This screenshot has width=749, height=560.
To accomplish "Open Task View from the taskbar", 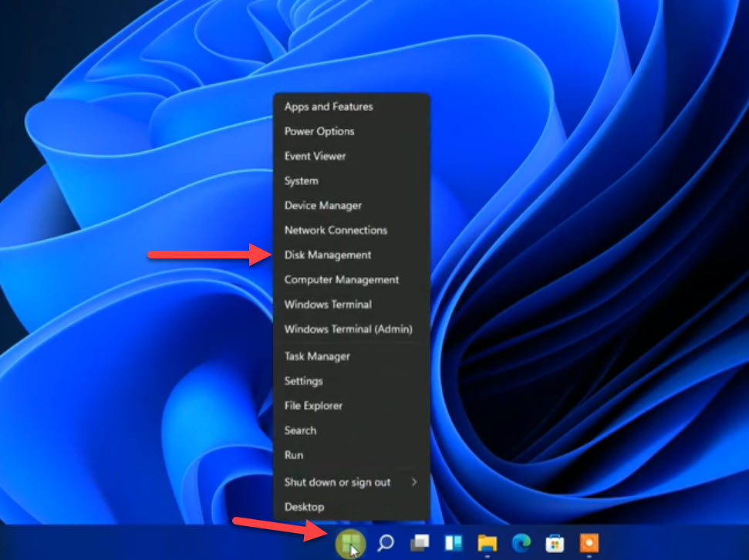I will [x=420, y=543].
